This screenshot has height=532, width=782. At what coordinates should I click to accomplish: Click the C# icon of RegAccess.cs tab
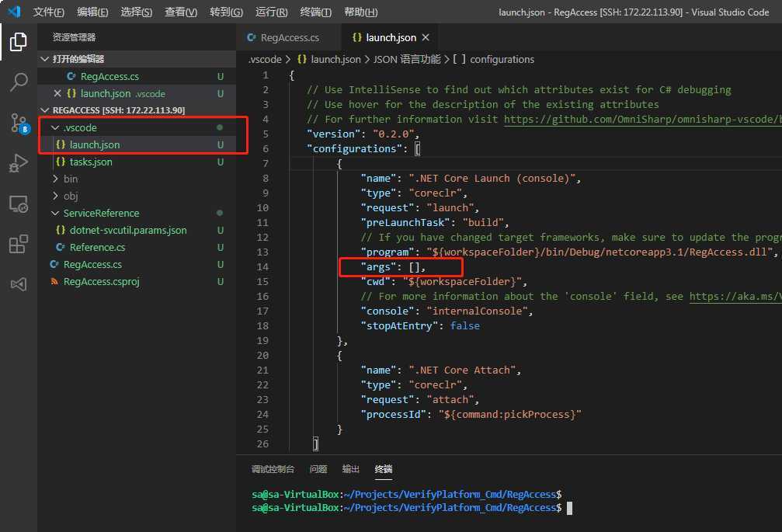coord(252,37)
